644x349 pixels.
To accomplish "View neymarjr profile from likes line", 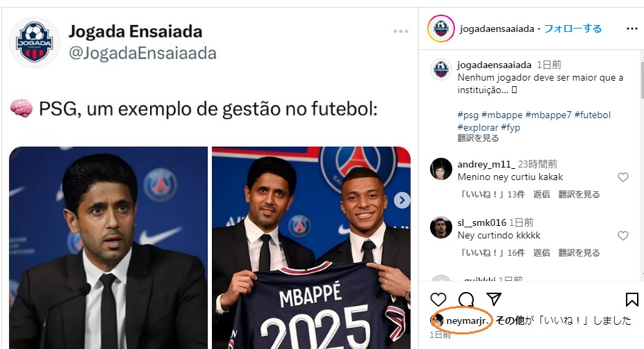I will click(x=468, y=320).
